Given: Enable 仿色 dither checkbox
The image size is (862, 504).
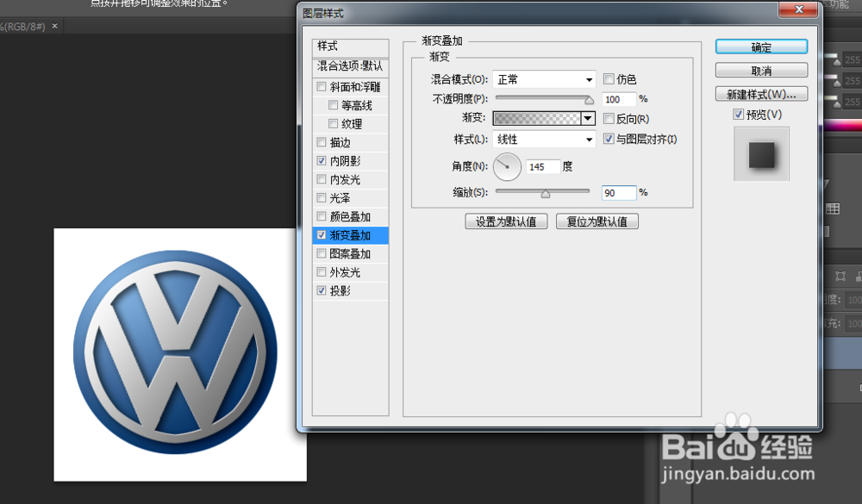Looking at the screenshot, I should coord(609,79).
